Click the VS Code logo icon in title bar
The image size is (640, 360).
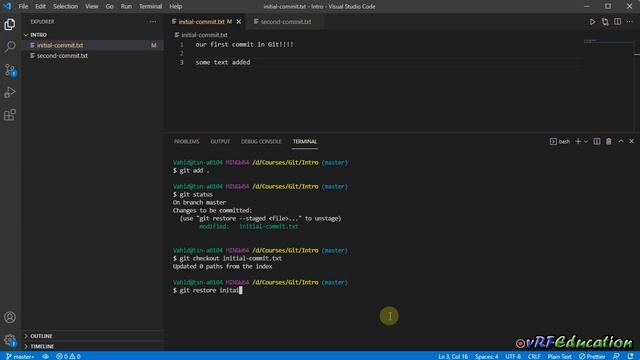tap(7, 6)
